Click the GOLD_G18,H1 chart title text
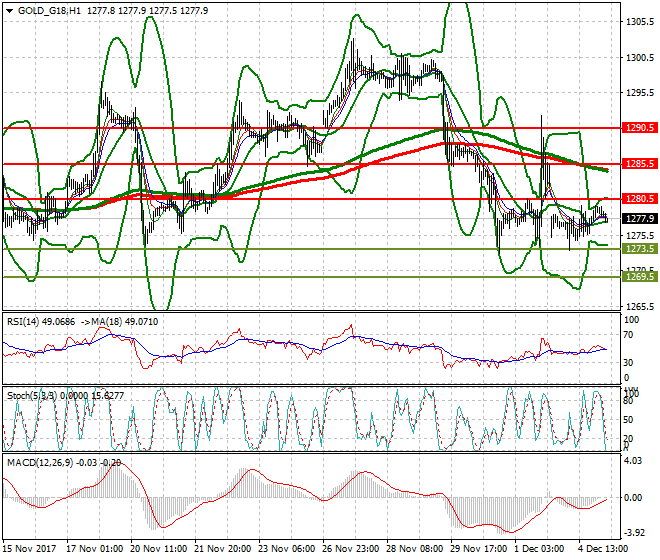Image resolution: width=660 pixels, height=560 pixels. pos(47,10)
